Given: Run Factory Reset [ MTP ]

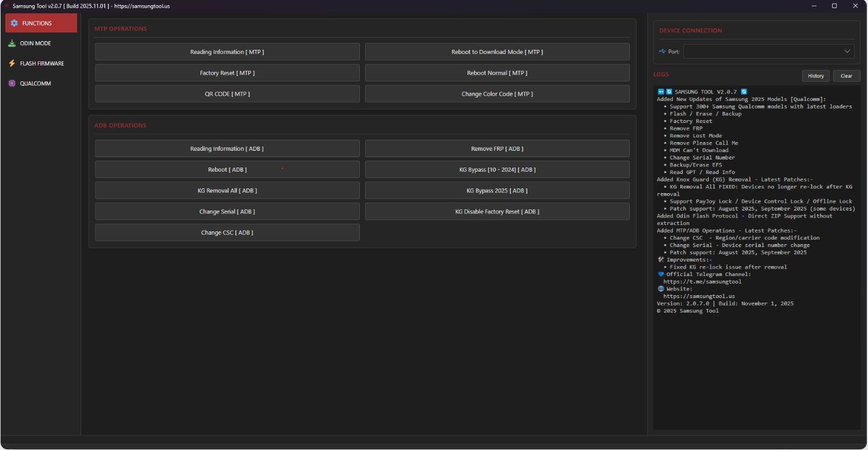Looking at the screenshot, I should (x=227, y=73).
